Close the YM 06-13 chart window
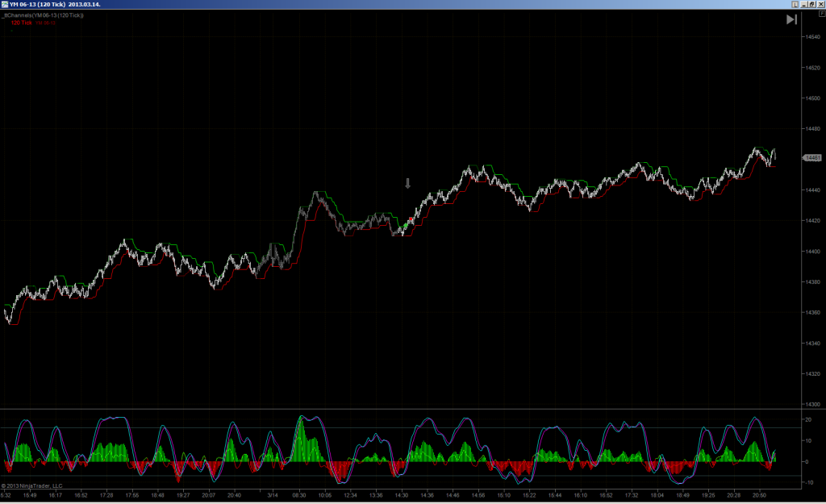Image resolution: width=826 pixels, height=504 pixels. point(820,4)
